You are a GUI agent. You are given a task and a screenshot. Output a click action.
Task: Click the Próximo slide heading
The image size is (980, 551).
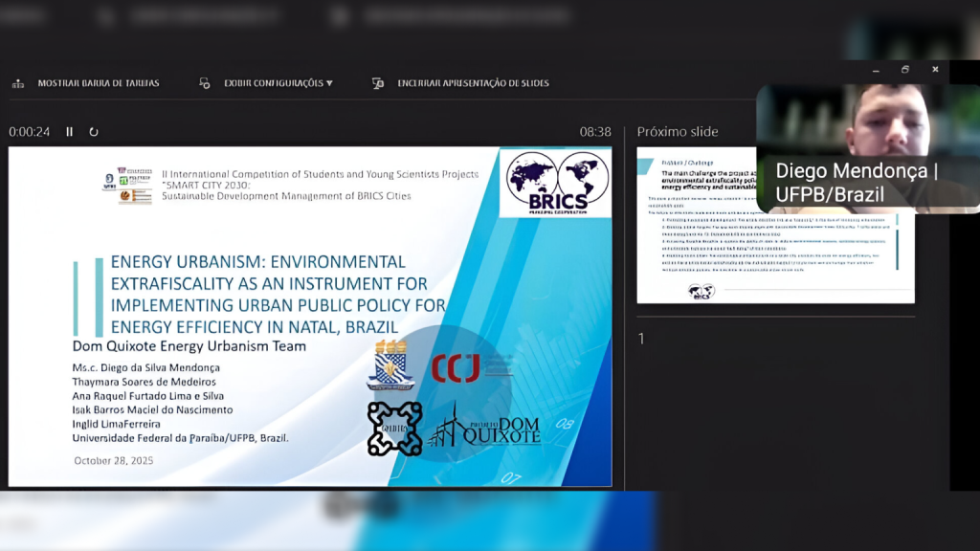678,132
